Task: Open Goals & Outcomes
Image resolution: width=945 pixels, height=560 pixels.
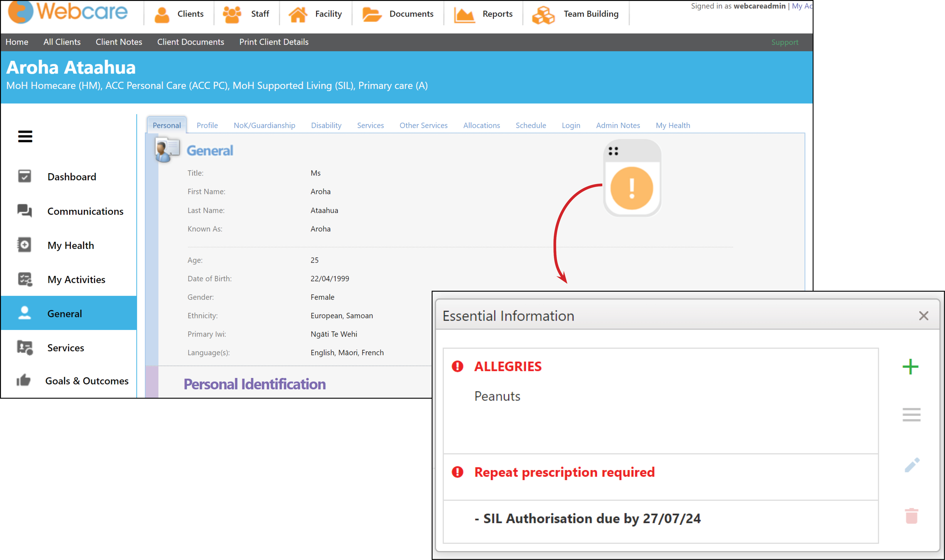Action: [87, 381]
